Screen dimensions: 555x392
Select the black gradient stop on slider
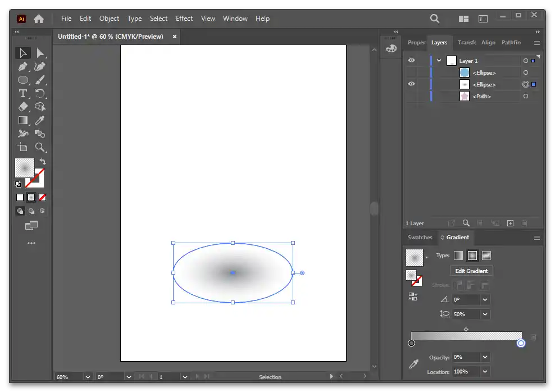412,343
